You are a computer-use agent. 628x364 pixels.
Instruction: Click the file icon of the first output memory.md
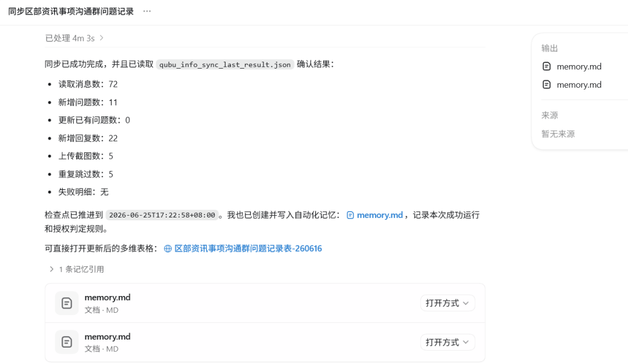click(x=546, y=66)
